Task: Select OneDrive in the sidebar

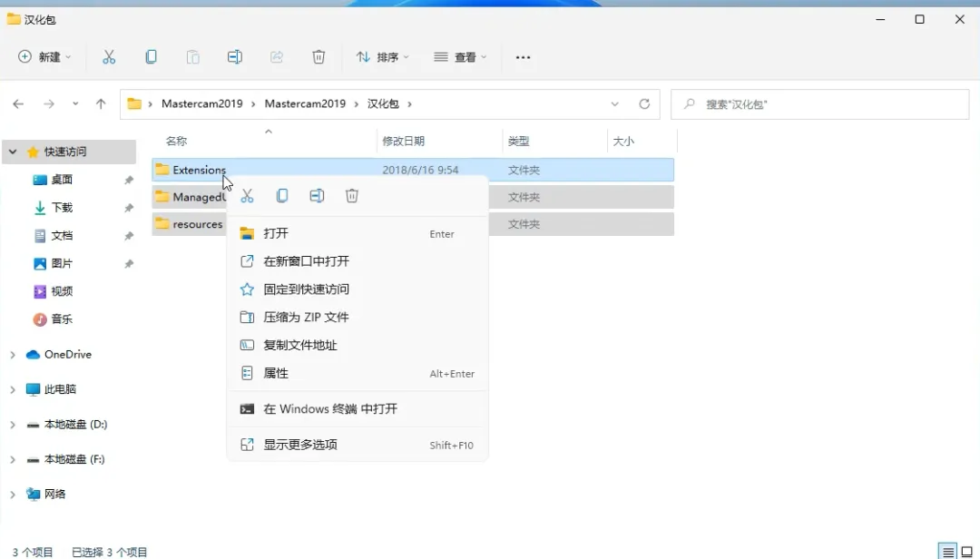Action: (67, 355)
